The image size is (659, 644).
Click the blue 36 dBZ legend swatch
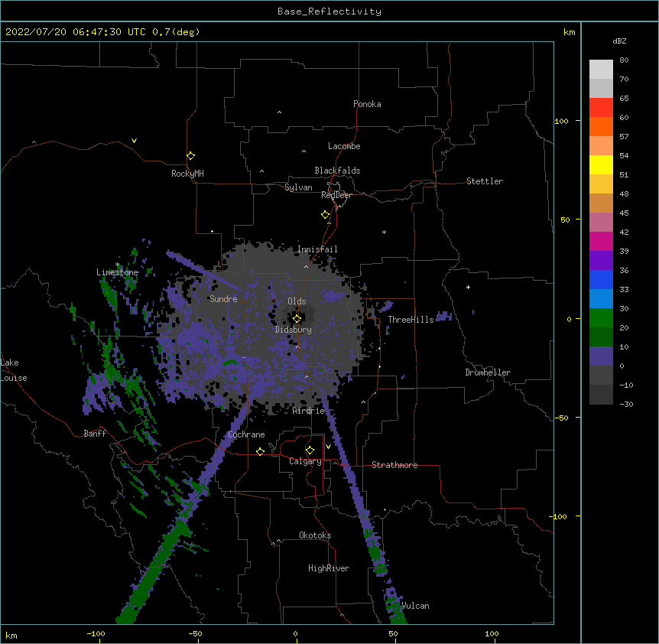tap(601, 279)
